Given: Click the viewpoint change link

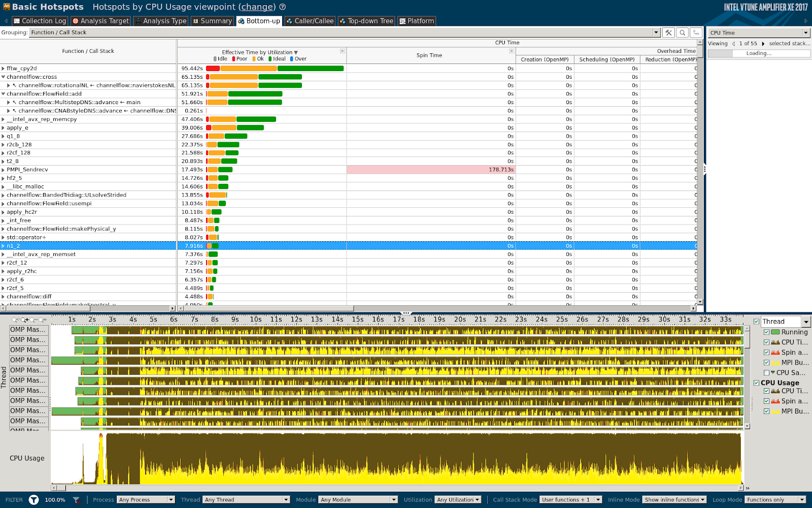Looking at the screenshot, I should click(257, 7).
